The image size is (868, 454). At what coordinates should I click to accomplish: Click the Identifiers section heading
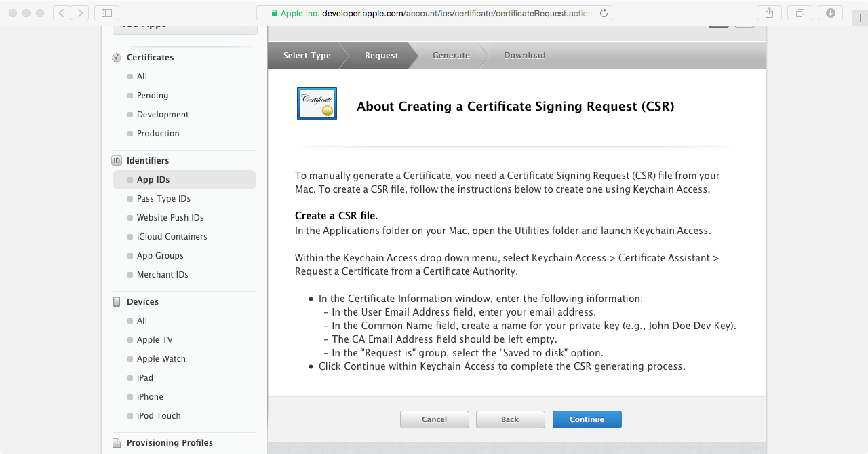click(x=148, y=161)
